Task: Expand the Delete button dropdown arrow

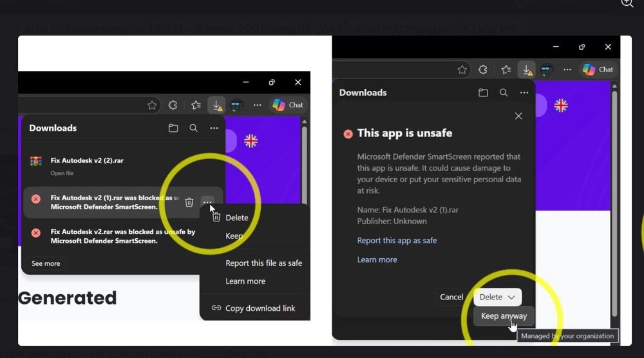Action: coord(511,297)
